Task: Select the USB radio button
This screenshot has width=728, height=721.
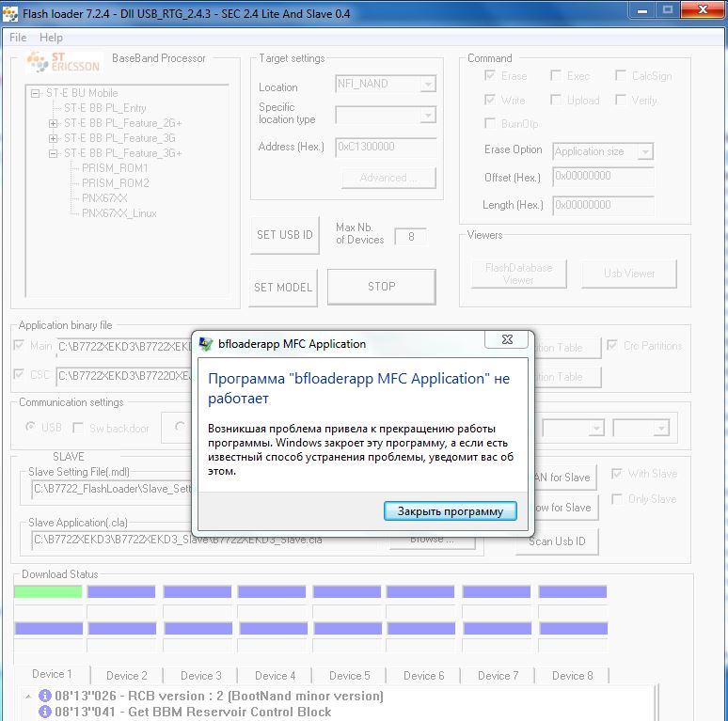Action: (x=30, y=427)
